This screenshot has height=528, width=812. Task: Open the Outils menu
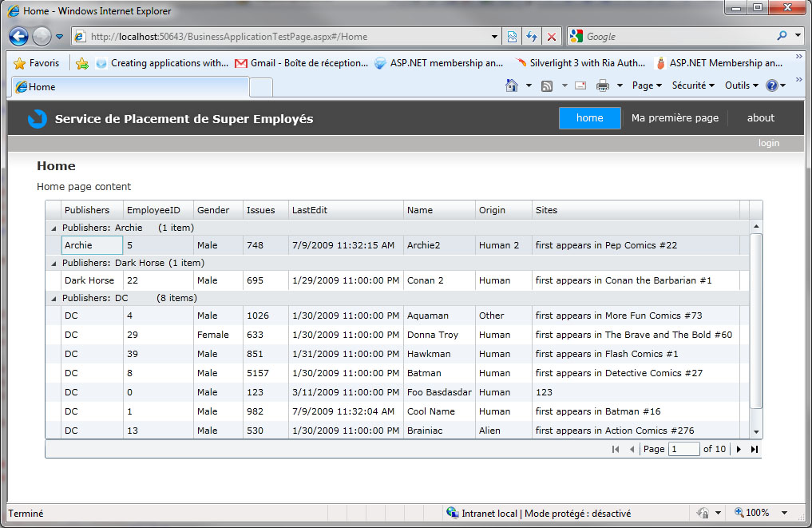[x=742, y=85]
